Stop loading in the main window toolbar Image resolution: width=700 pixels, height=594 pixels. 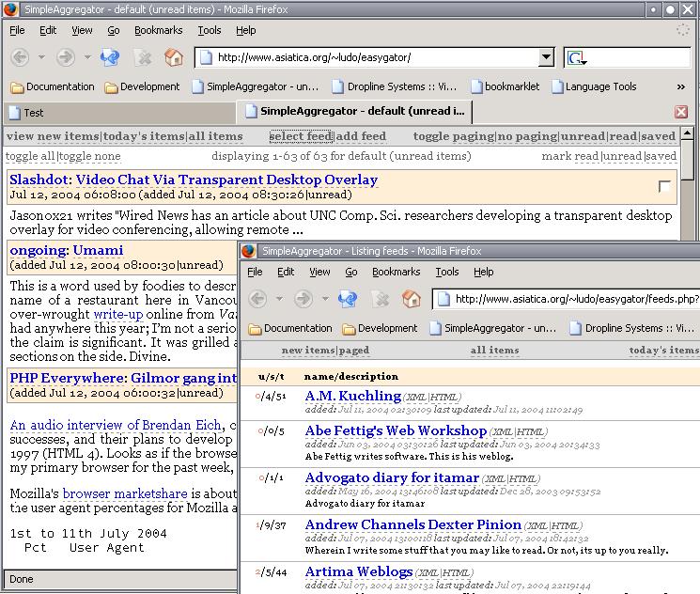144,57
